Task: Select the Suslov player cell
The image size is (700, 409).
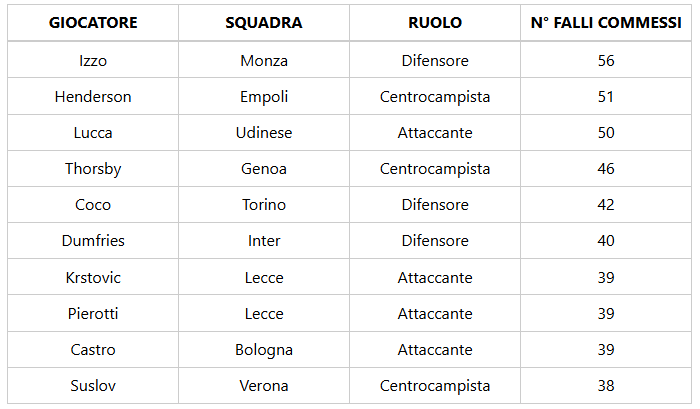Action: tap(93, 386)
